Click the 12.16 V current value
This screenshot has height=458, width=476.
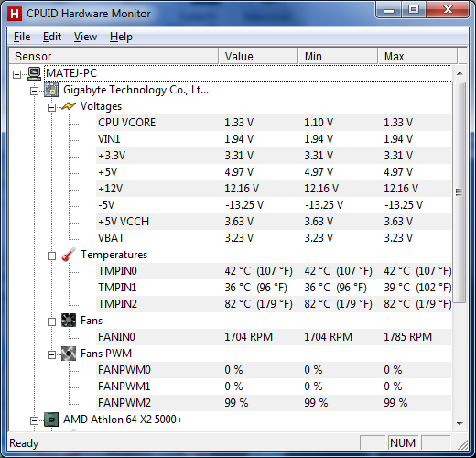pyautogui.click(x=242, y=189)
